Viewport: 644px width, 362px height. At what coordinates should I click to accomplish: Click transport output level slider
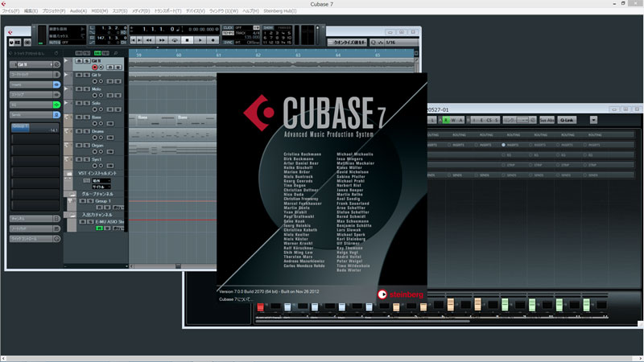317,34
